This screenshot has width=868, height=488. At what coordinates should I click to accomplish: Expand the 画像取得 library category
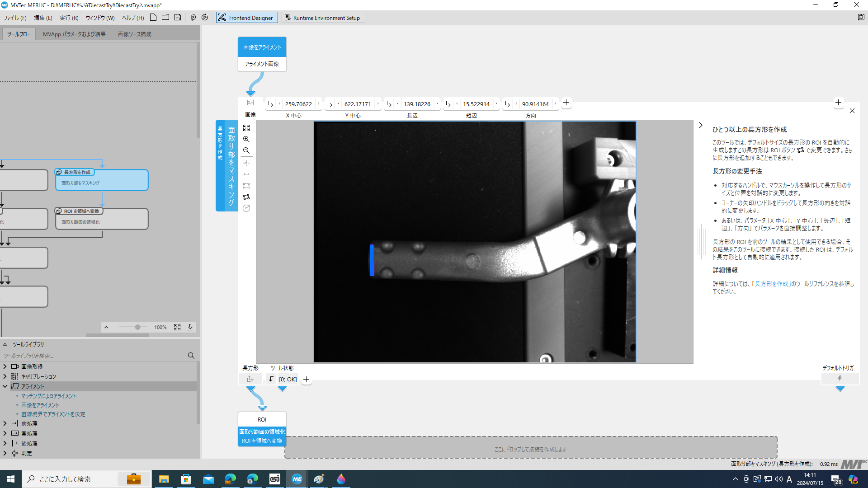(x=5, y=366)
